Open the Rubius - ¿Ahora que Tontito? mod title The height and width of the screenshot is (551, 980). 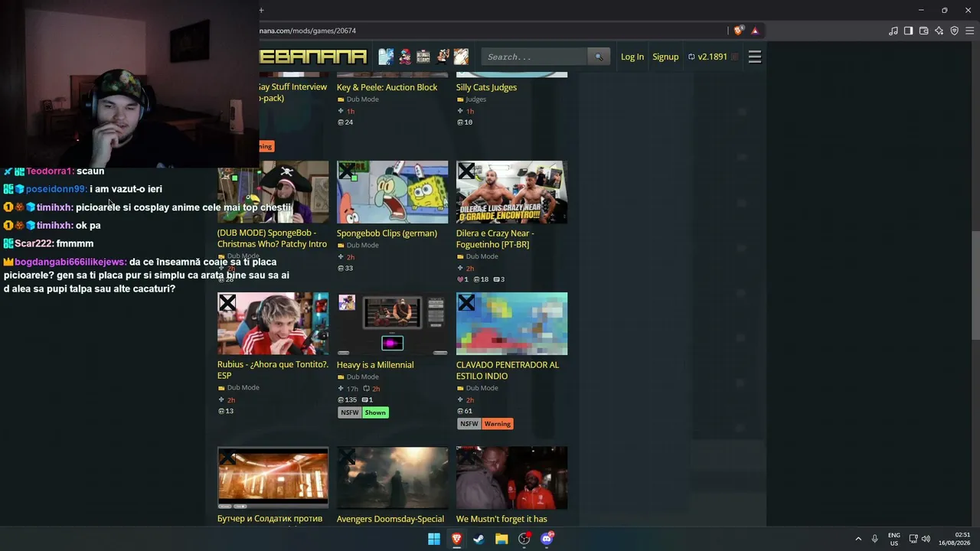click(x=273, y=370)
